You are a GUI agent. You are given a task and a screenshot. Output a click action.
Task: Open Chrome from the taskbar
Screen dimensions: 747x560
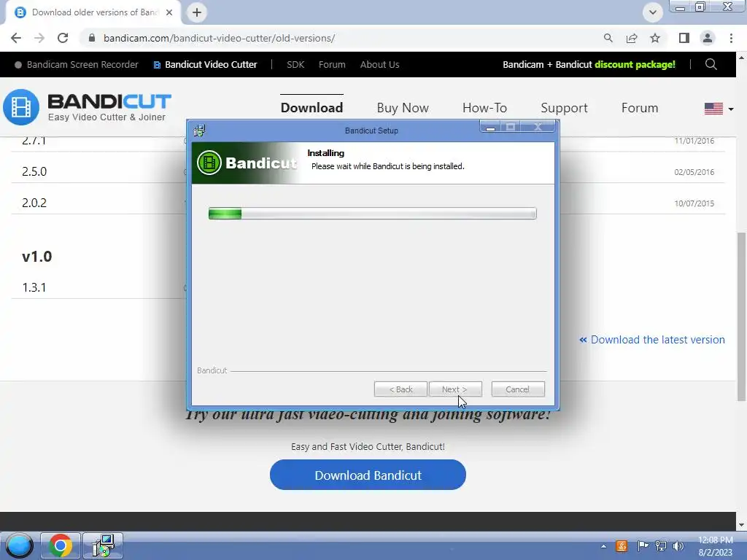click(60, 545)
